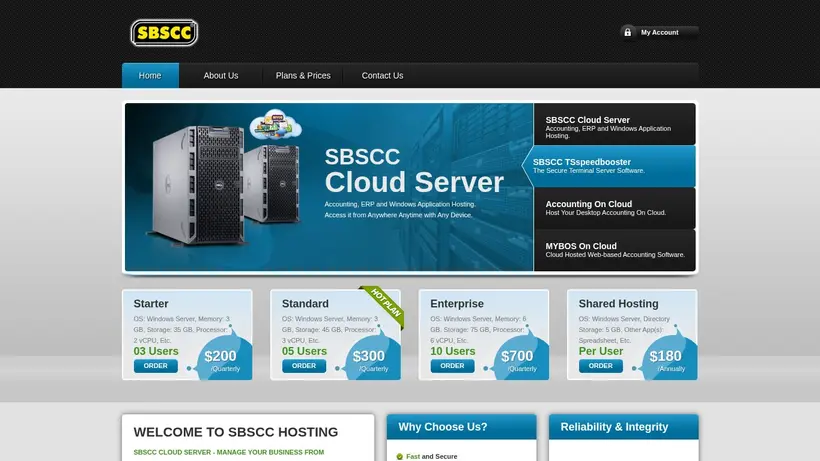
Task: Click the Starter plan title
Action: coord(151,304)
